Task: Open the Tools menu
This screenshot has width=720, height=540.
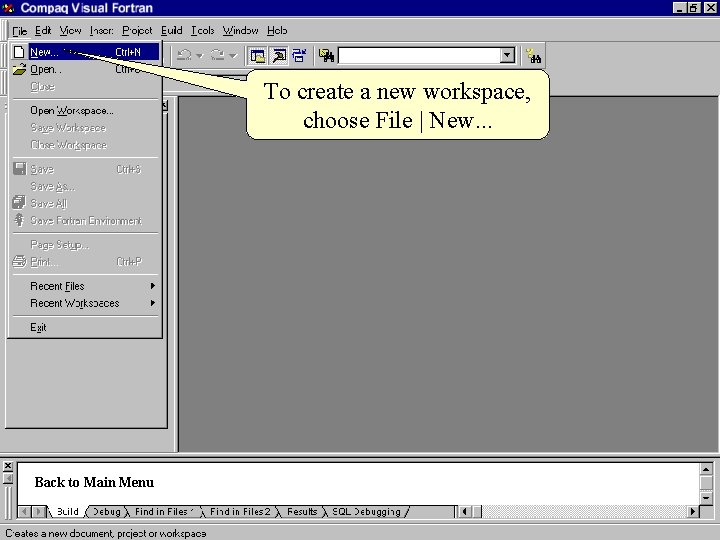Action: point(202,31)
